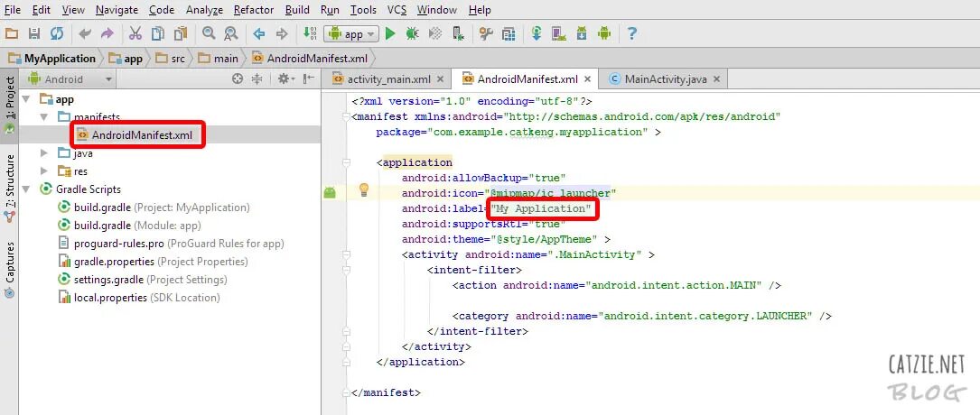This screenshot has width=980, height=415.
Task: Fold the application tag in the gutter
Action: click(x=346, y=163)
